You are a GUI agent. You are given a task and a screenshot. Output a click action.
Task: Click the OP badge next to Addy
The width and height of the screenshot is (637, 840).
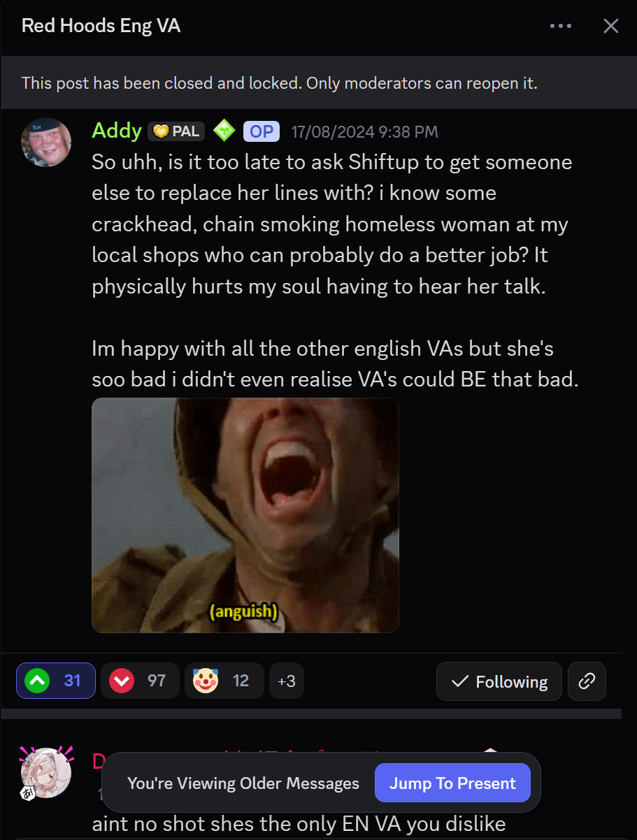coord(262,131)
